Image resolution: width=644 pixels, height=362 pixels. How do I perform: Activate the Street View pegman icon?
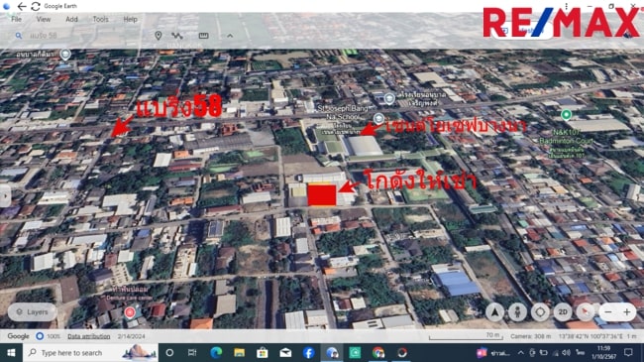tap(517, 312)
